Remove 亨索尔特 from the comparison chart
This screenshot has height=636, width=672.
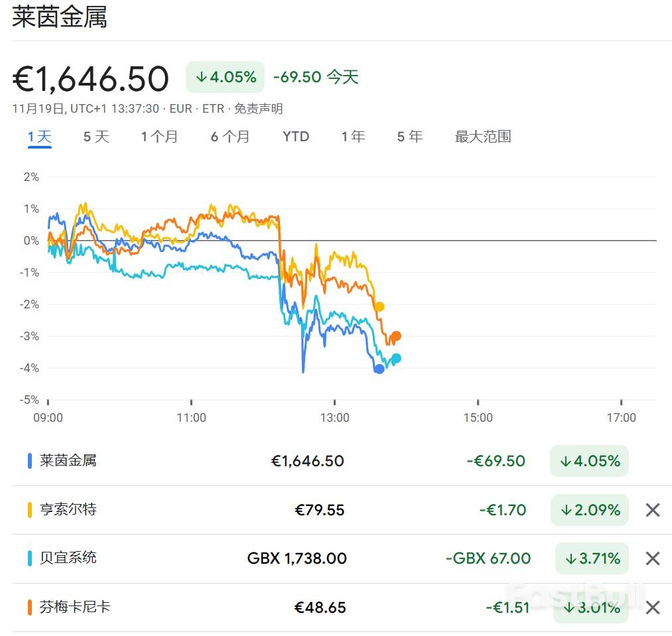652,510
